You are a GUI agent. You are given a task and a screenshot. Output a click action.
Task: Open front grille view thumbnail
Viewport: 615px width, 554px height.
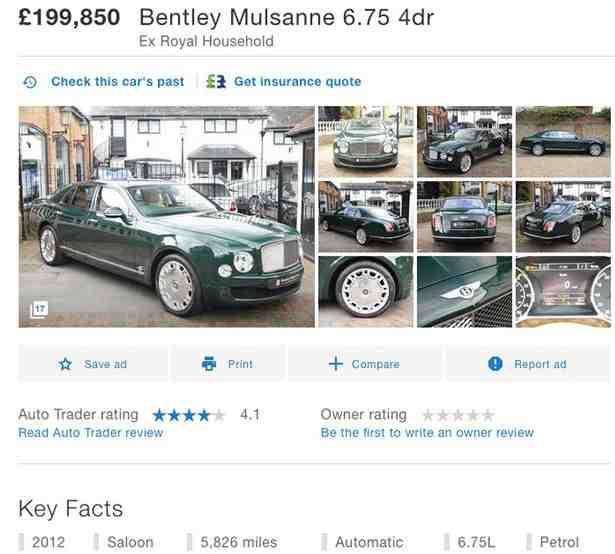click(x=366, y=141)
